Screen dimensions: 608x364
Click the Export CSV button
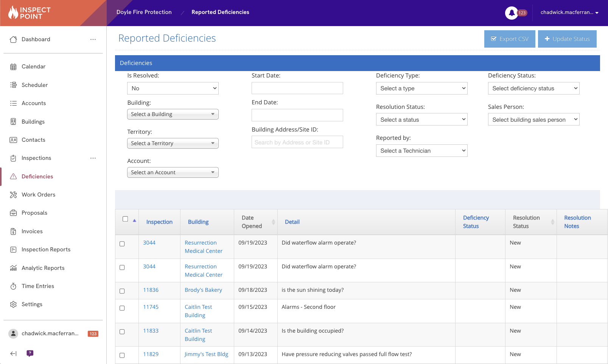[x=509, y=39]
